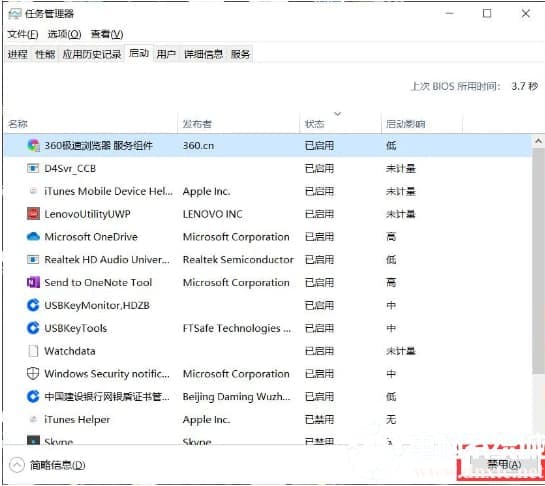Switch to the 性能 tab
Viewport: 545px width, 486px height.
[x=45, y=54]
